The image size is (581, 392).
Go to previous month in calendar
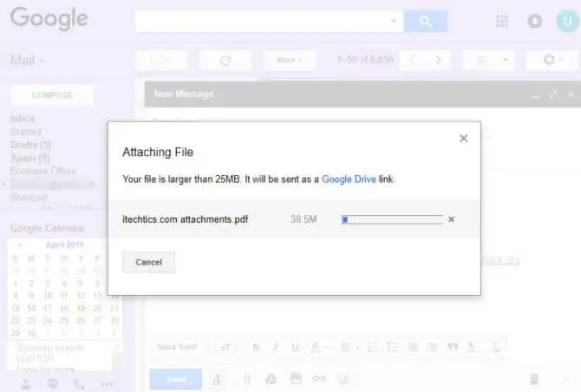coord(19,245)
